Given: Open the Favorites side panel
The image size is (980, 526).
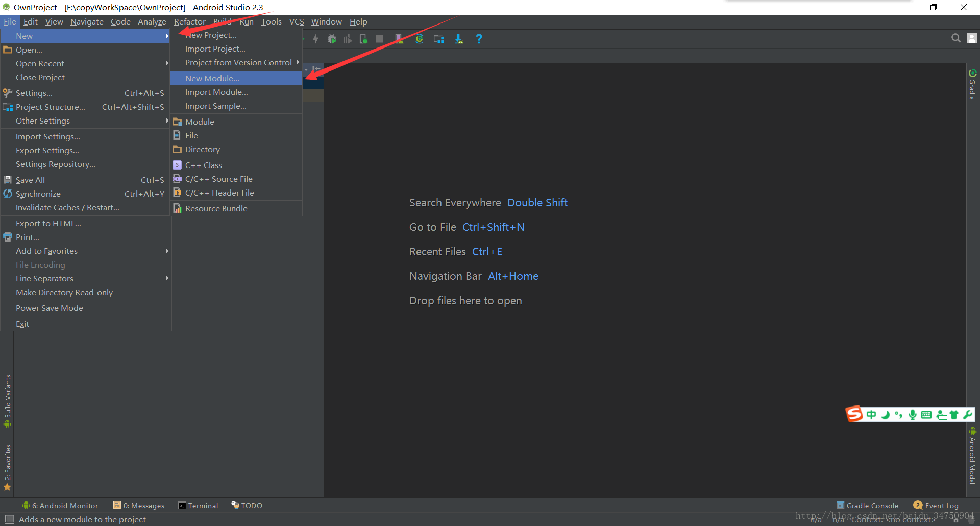Looking at the screenshot, I should pos(7,468).
